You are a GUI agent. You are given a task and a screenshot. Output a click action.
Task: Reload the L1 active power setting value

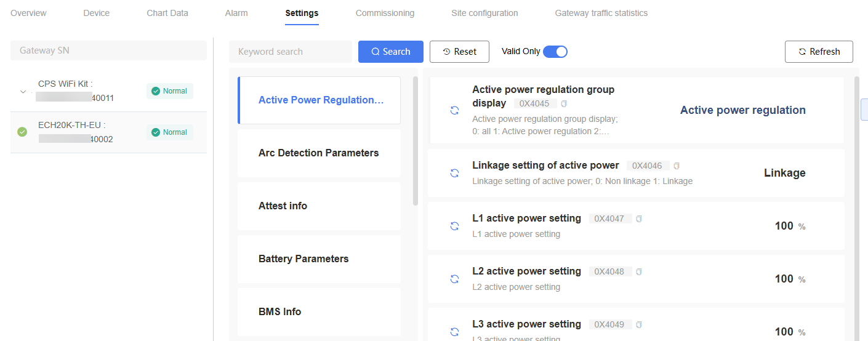[454, 226]
